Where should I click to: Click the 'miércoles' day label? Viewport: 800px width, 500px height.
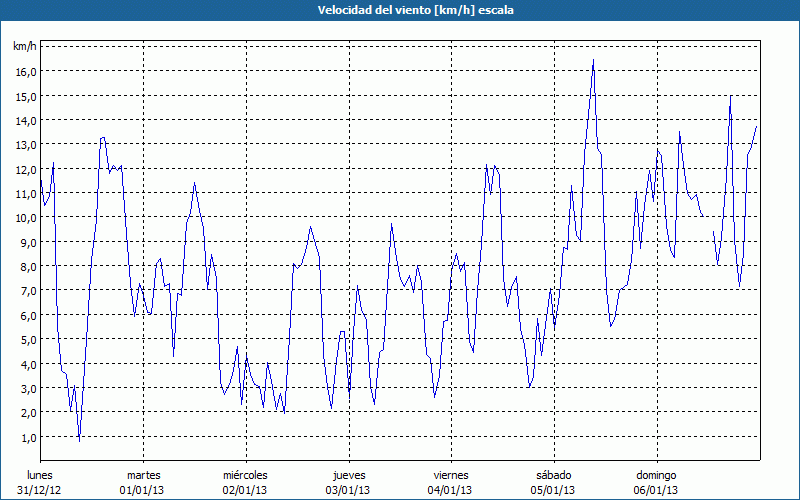[x=245, y=475]
